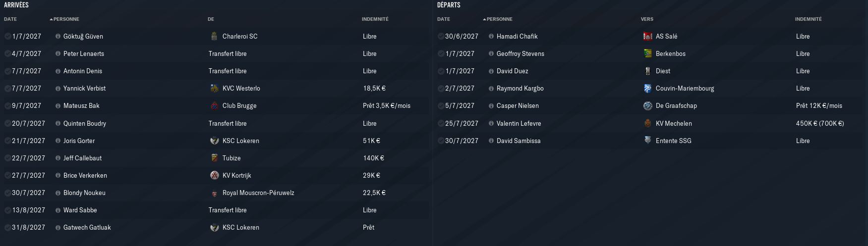The width and height of the screenshot is (868, 246).
Task: Sort arrivals by the De column header
Action: click(x=211, y=19)
